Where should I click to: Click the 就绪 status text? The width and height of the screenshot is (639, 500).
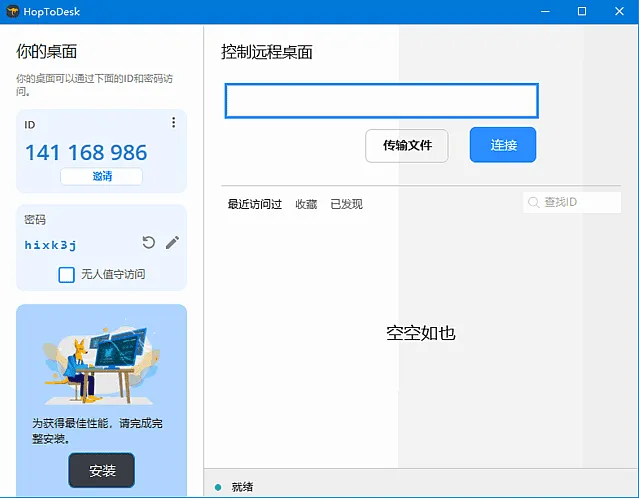pos(242,487)
